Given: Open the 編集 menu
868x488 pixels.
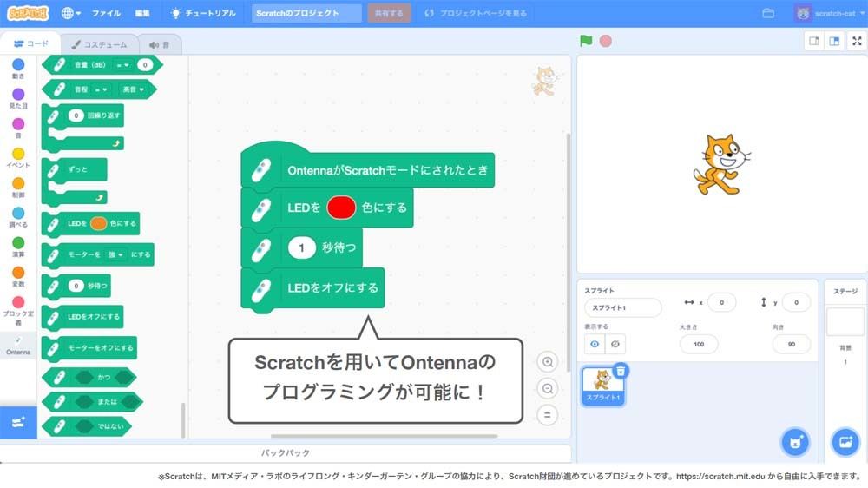Looking at the screenshot, I should (x=142, y=13).
